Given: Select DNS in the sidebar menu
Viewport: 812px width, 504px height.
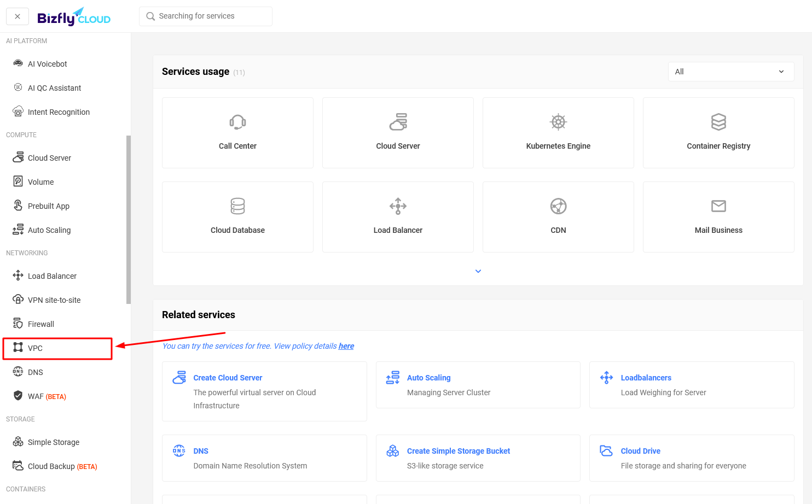Looking at the screenshot, I should 36,372.
